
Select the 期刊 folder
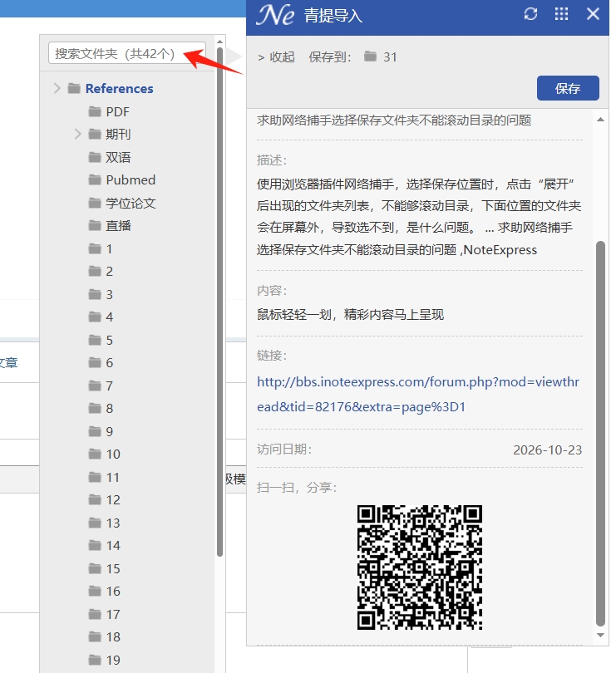pyautogui.click(x=118, y=134)
